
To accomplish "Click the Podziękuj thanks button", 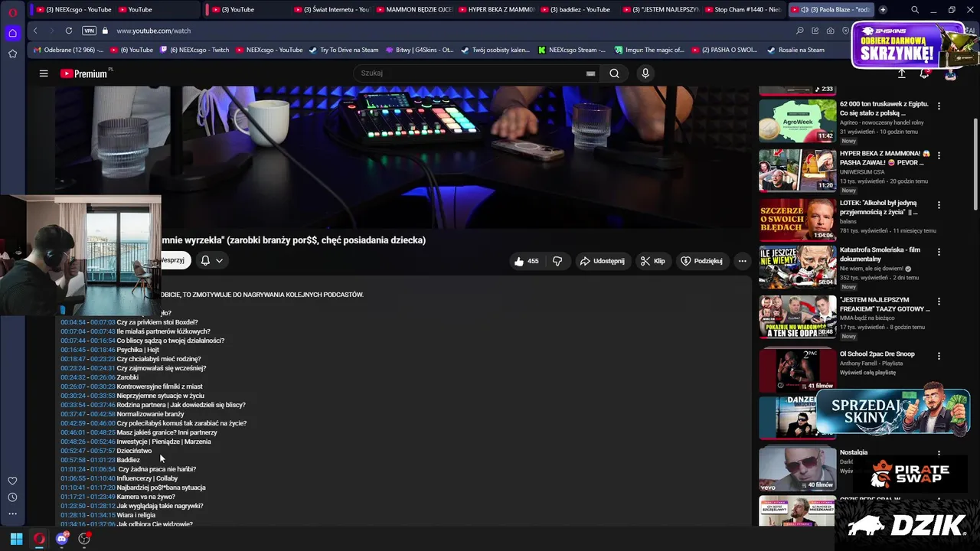I will [701, 261].
